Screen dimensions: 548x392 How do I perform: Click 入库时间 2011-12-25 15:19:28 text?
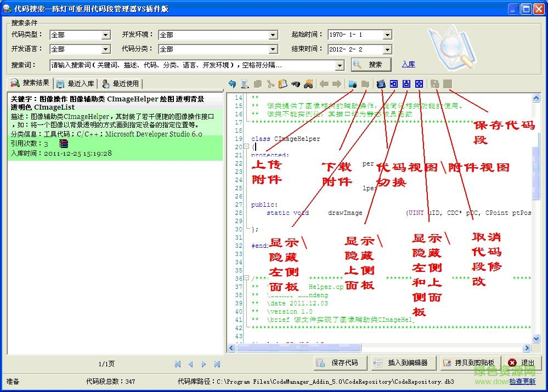pyautogui.click(x=61, y=154)
